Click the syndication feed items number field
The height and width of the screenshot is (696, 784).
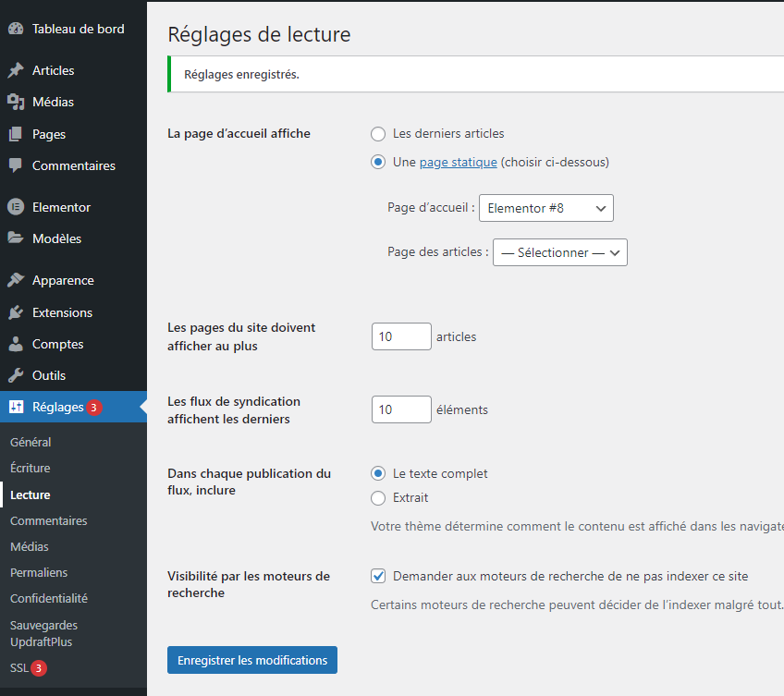point(401,409)
